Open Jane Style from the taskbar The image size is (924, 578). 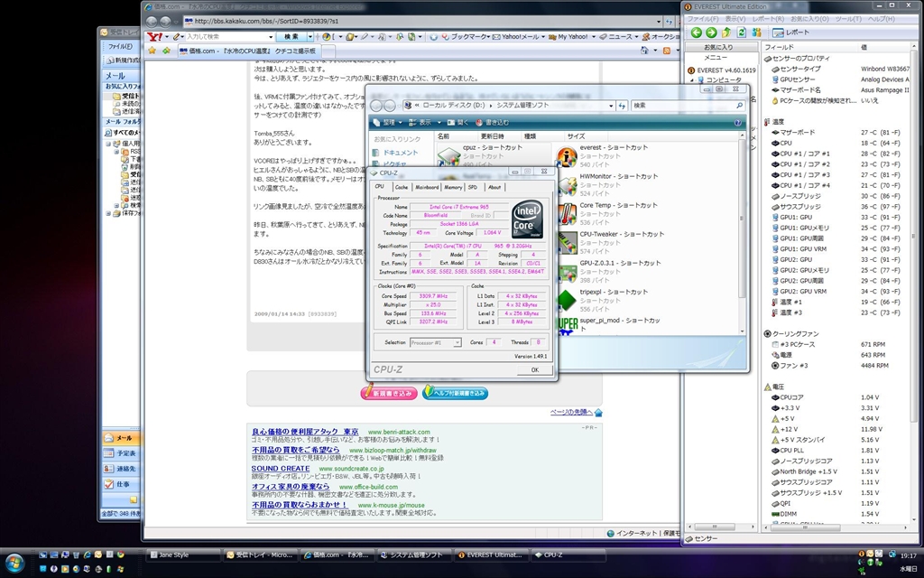pyautogui.click(x=184, y=555)
